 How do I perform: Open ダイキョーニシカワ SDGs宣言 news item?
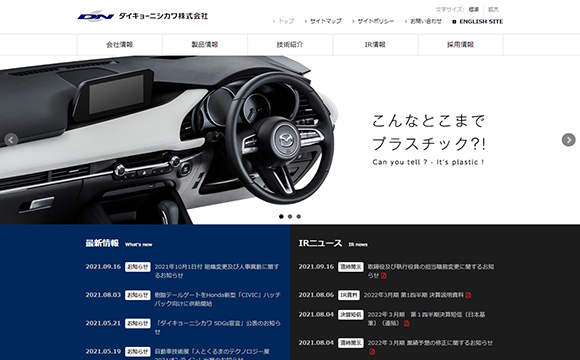218,327
